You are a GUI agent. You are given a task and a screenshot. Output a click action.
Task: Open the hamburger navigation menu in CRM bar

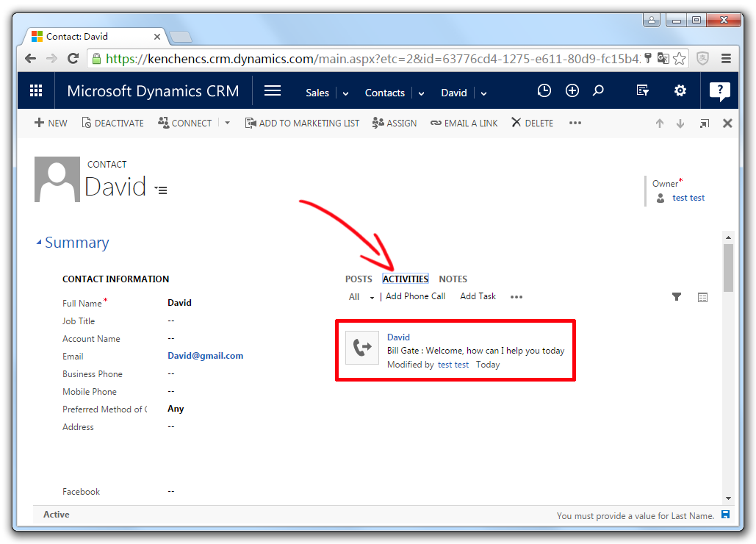273,90
